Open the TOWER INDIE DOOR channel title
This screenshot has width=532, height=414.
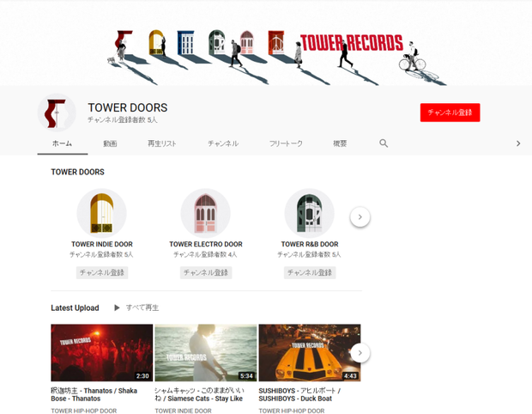102,244
